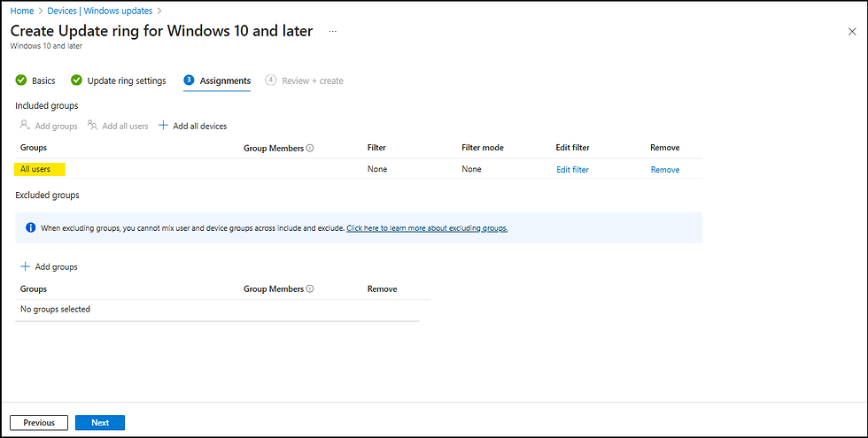Open the Home breadcrumb link

click(21, 11)
